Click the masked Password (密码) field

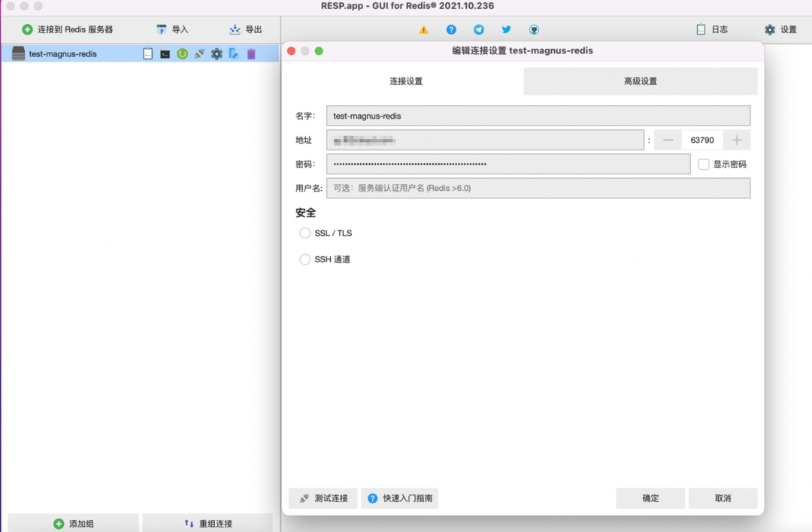coord(508,164)
